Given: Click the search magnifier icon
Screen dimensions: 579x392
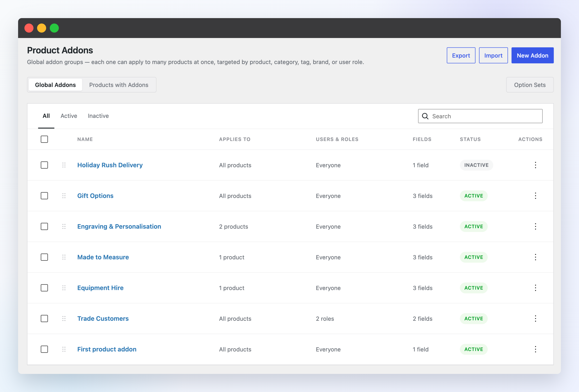Looking at the screenshot, I should pos(425,116).
